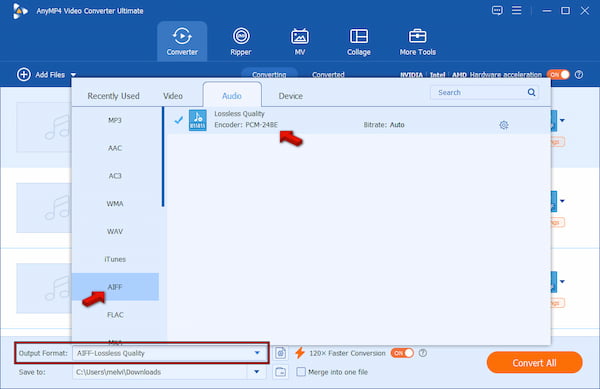The image size is (600, 389).
Task: Open the Save to path dropdown
Action: pyautogui.click(x=257, y=371)
